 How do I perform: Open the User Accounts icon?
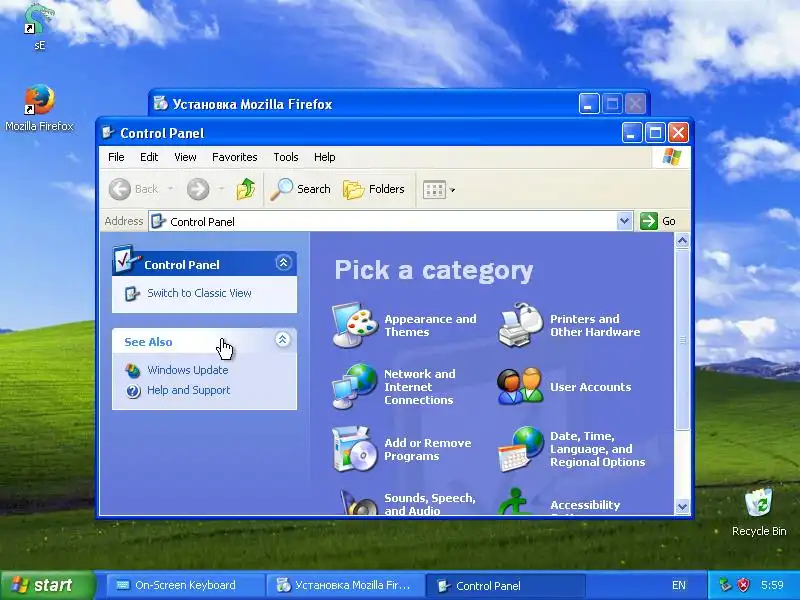(x=520, y=386)
